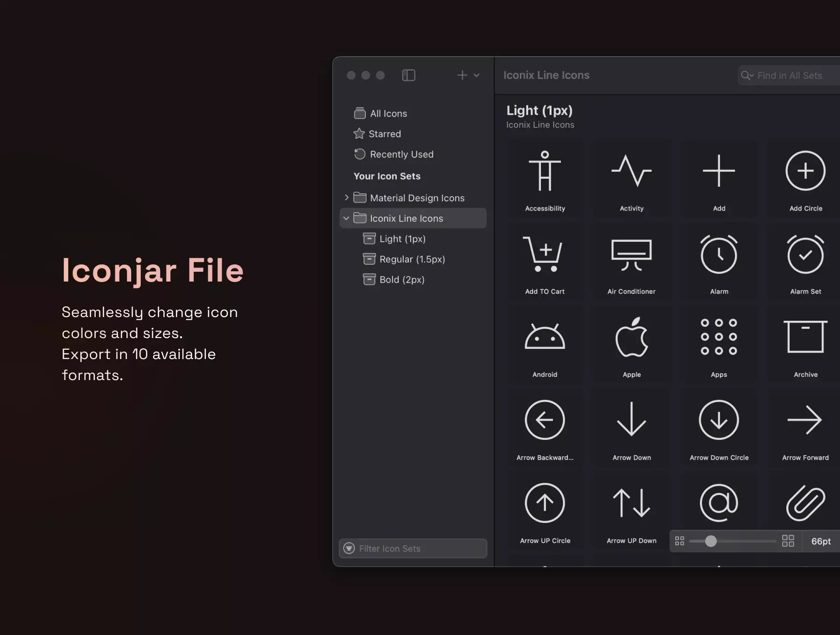This screenshot has height=635, width=840.
Task: Click the Find in All Sets search field
Action: 790,75
